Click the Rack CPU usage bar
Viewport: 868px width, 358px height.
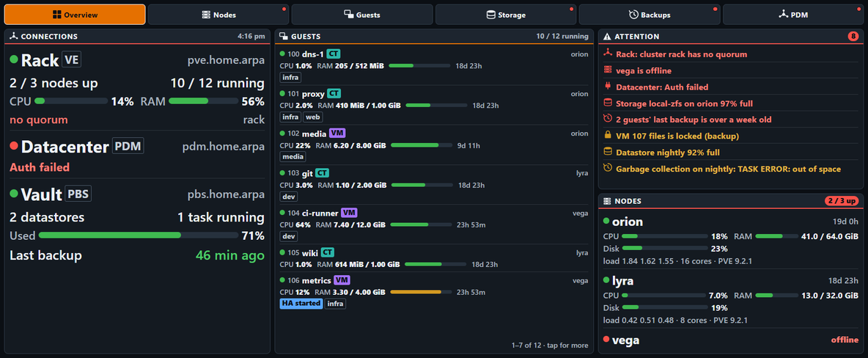[x=71, y=101]
